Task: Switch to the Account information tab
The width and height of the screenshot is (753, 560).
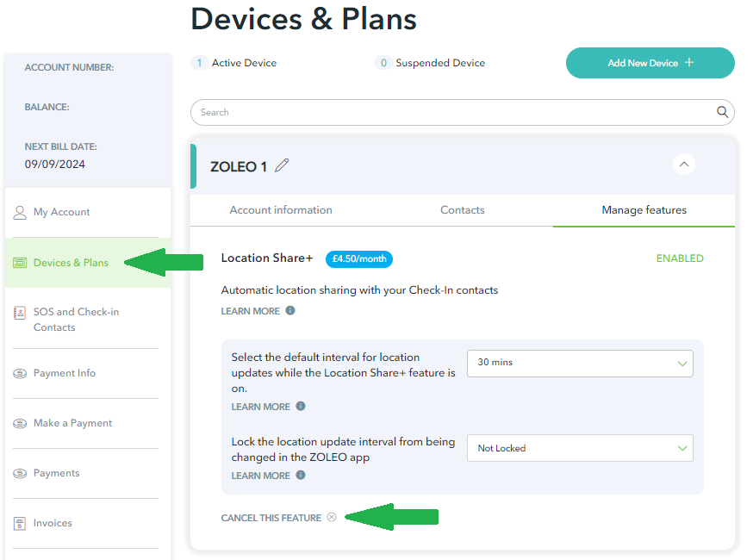Action: (x=281, y=210)
